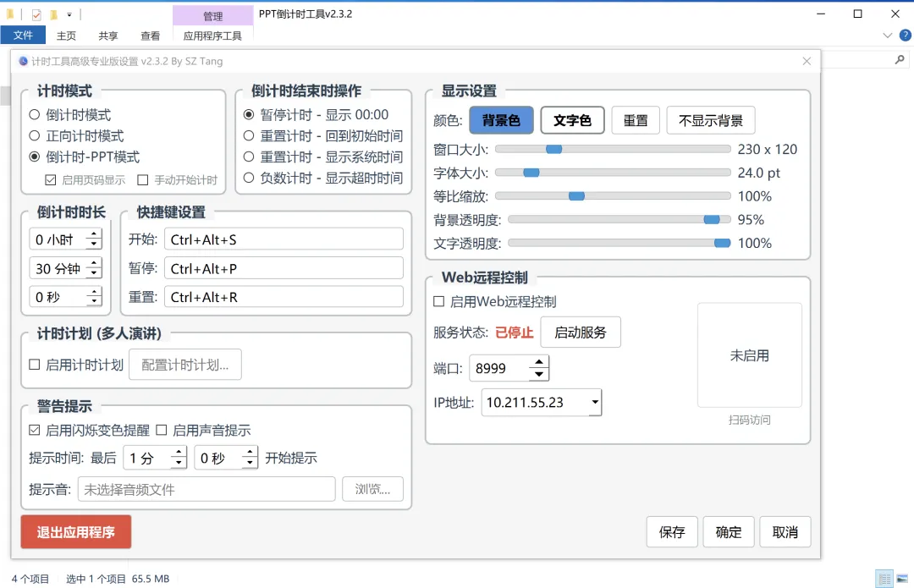This screenshot has height=588, width=914.
Task: Click the red 退出应用程序 button
Action: (x=76, y=532)
